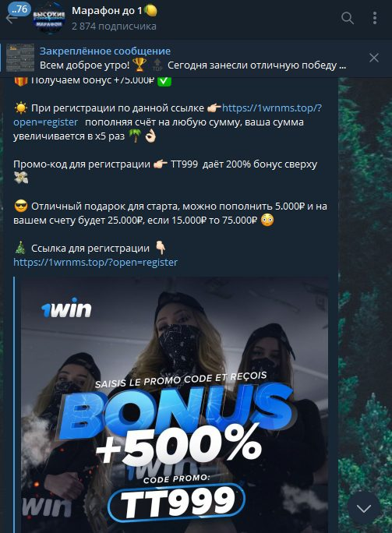Open first 1wrnms.top registration link
Screen dimensions: 392x533
(272, 108)
